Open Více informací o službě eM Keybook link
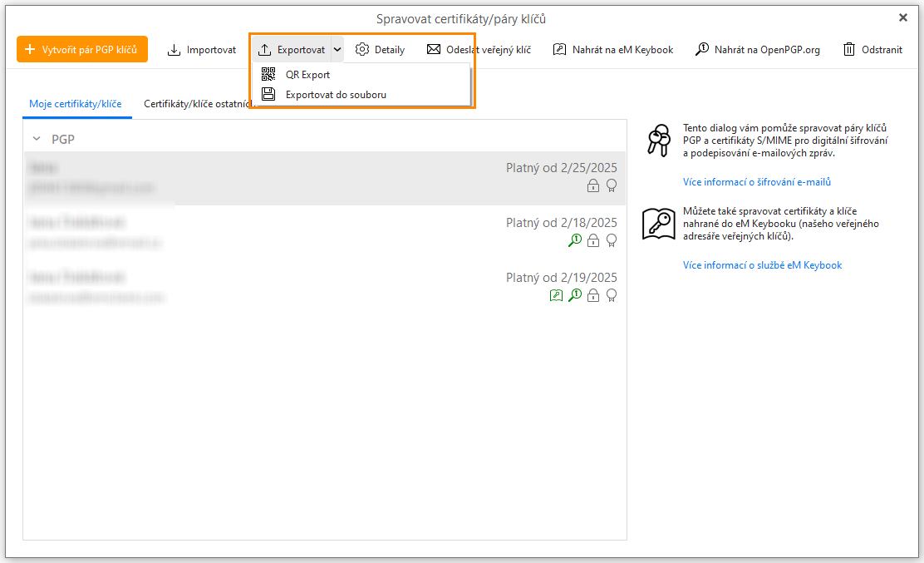 (762, 265)
